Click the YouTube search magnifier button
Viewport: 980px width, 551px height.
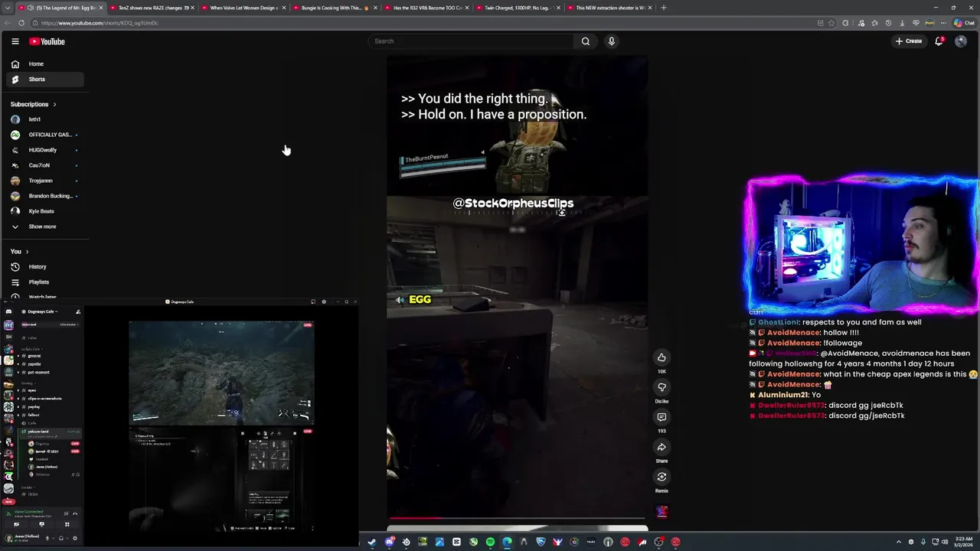tap(586, 41)
